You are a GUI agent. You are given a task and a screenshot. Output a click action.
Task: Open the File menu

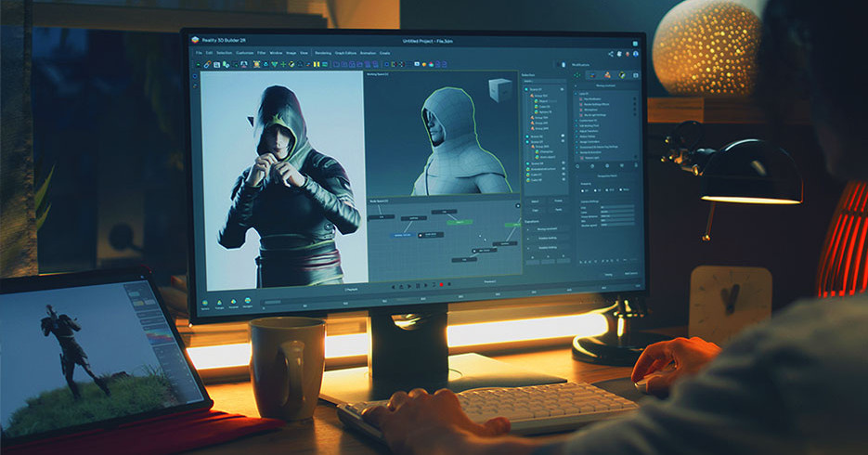coord(198,53)
